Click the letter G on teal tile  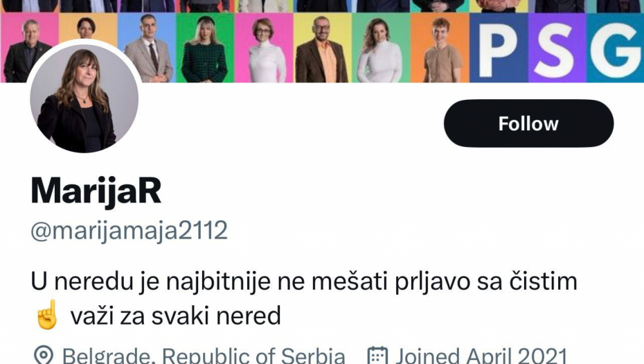(x=615, y=49)
